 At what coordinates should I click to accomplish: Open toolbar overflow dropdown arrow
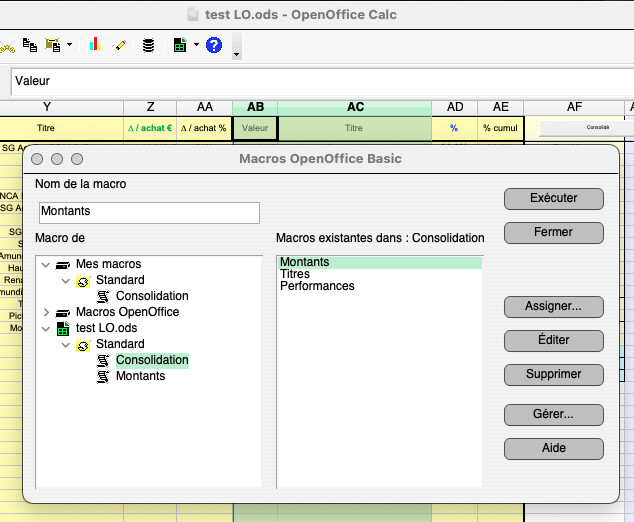click(x=237, y=54)
